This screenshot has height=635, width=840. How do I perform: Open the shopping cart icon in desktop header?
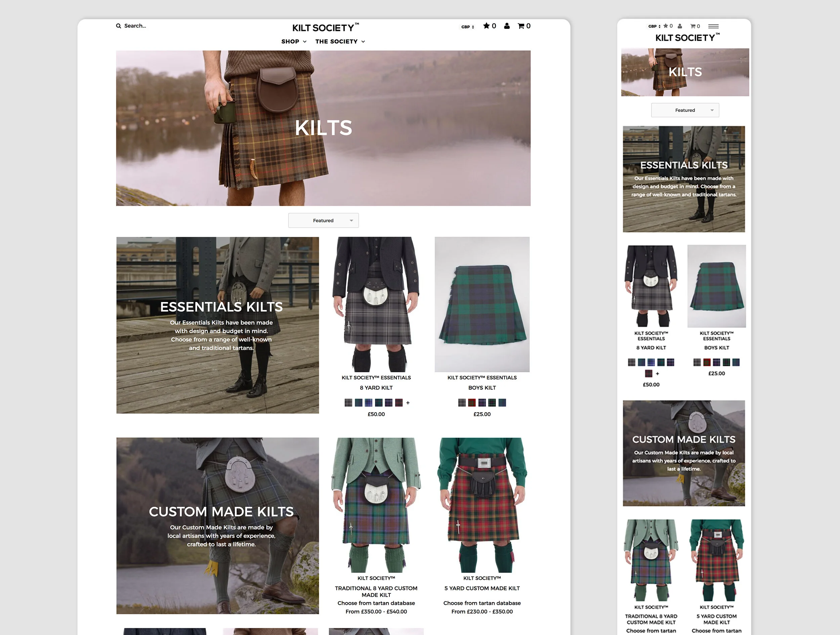tap(521, 26)
